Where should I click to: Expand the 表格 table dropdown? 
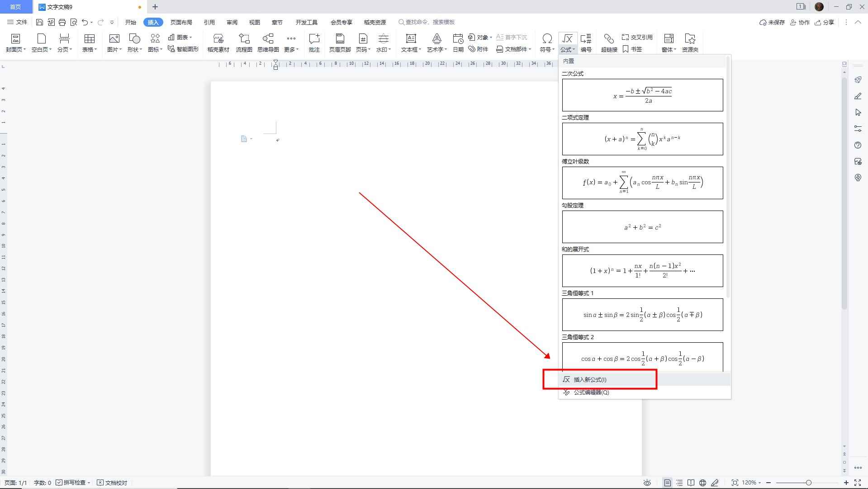click(89, 49)
